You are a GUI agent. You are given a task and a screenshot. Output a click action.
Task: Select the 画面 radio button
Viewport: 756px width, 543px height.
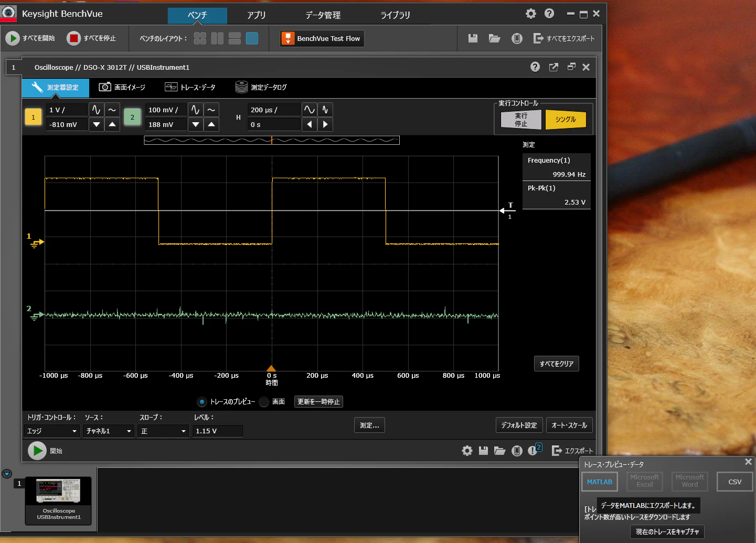click(264, 402)
